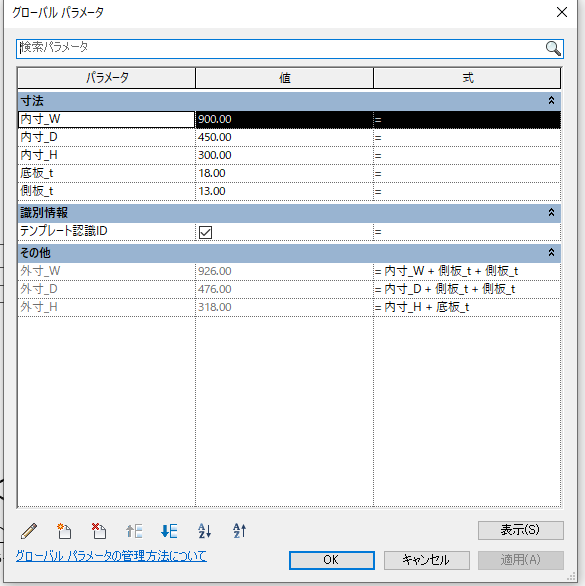Screen dimensions: 585x586
Task: Click the Move Parameter Down icon
Action: [169, 531]
